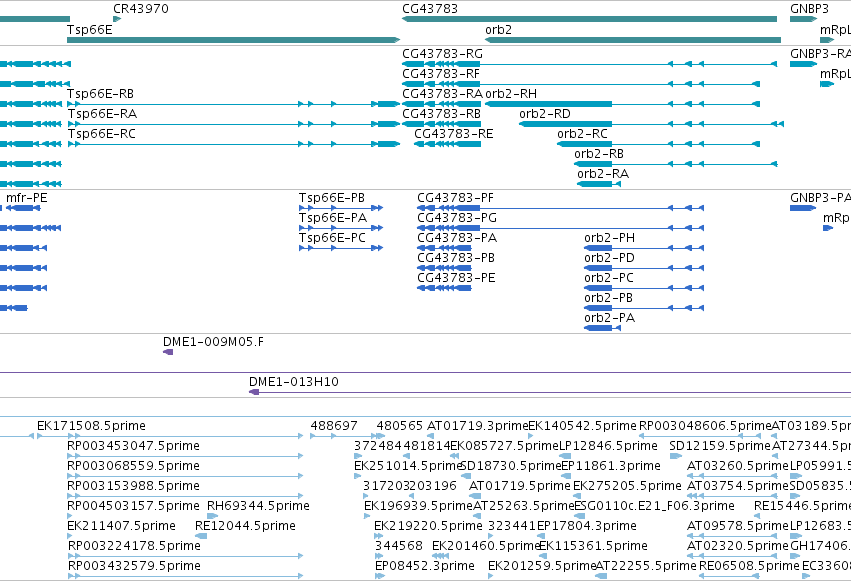Select the GNBP3 gene label

[809, 9]
